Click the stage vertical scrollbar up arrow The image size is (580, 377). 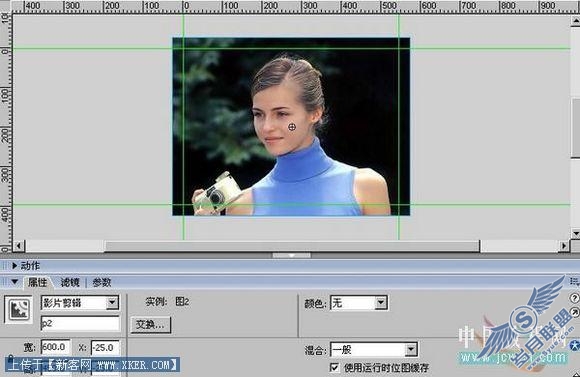[x=576, y=21]
